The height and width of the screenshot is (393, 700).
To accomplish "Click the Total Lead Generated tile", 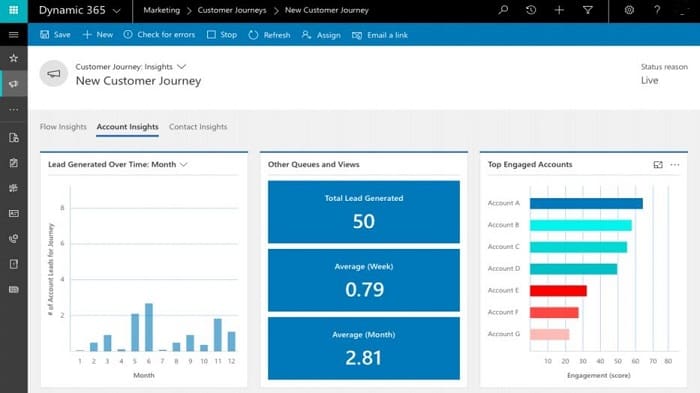I will click(x=364, y=212).
